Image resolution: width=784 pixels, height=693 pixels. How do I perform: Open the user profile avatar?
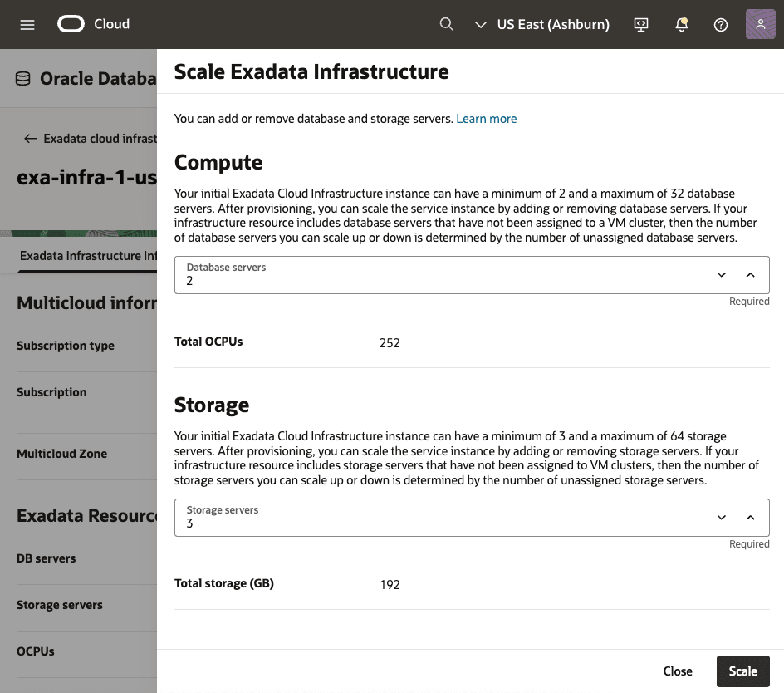point(760,24)
